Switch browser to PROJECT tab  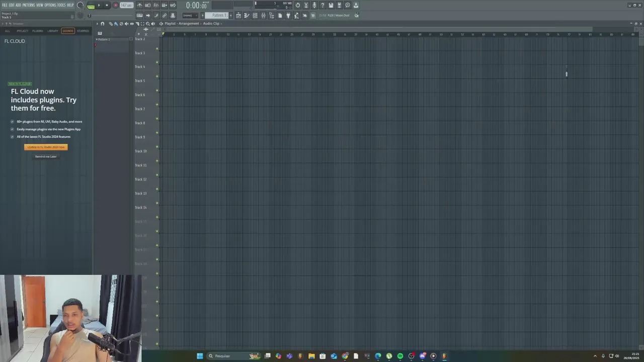click(23, 31)
